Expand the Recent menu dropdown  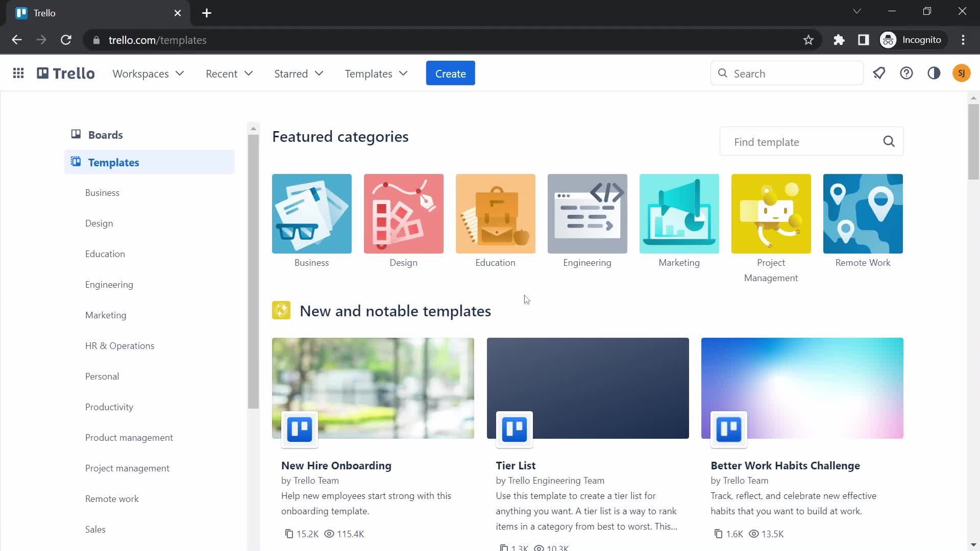(230, 73)
